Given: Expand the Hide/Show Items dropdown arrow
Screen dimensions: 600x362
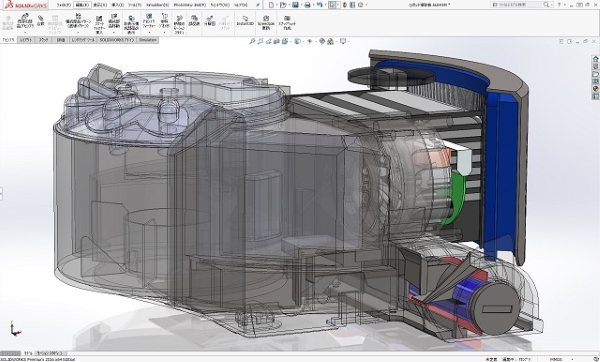Looking at the screenshot, I should (x=317, y=41).
